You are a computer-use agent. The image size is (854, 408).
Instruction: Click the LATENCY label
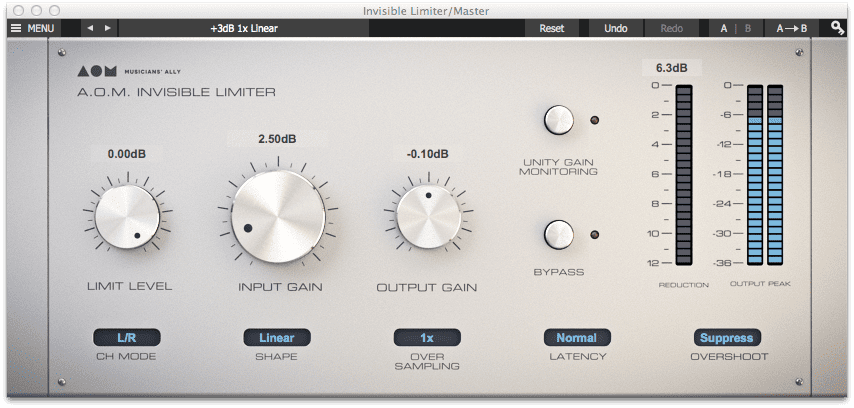(x=577, y=357)
